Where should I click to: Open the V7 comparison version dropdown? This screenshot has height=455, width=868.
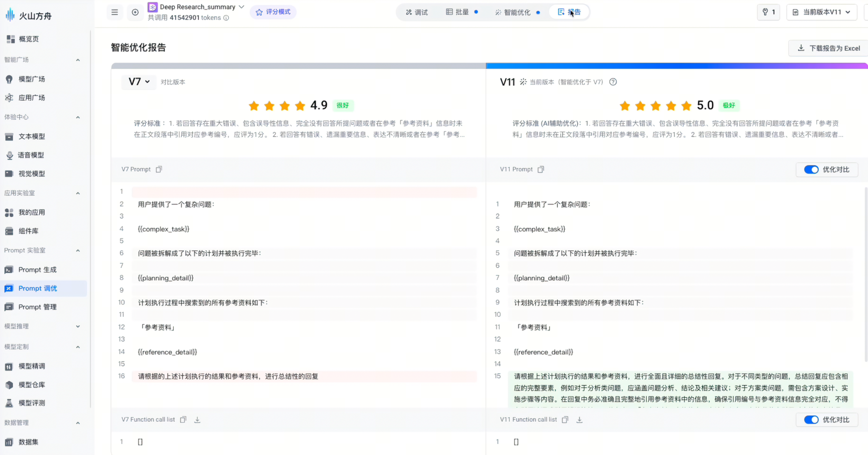click(139, 82)
